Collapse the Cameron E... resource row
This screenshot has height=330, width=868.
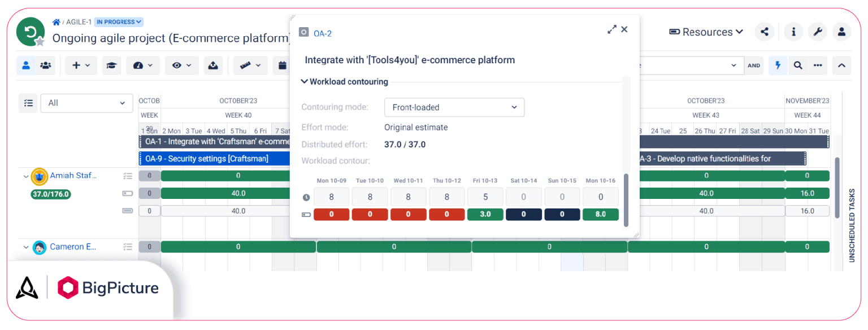pos(25,247)
